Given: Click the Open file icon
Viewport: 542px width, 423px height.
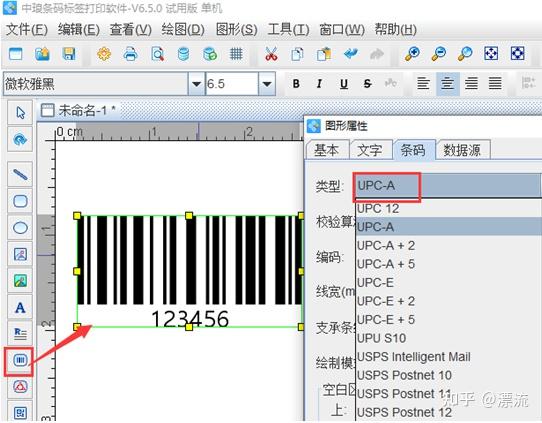Looking at the screenshot, I should click(x=42, y=54).
